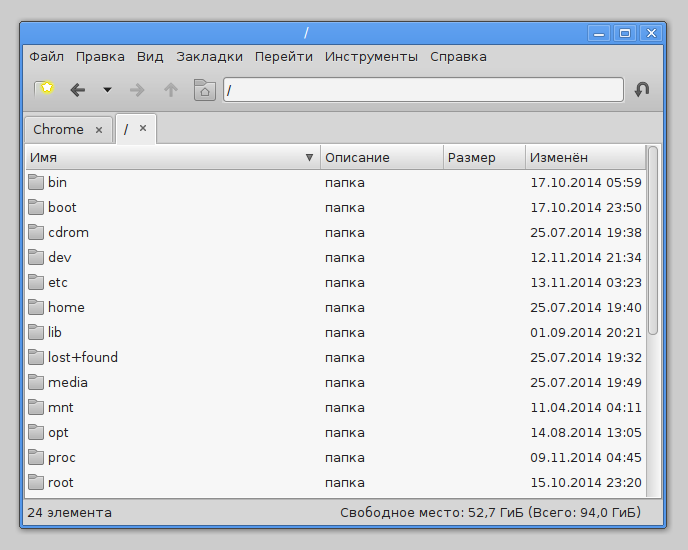The width and height of the screenshot is (688, 550).
Task: Open the Закладки menu
Action: (210, 57)
